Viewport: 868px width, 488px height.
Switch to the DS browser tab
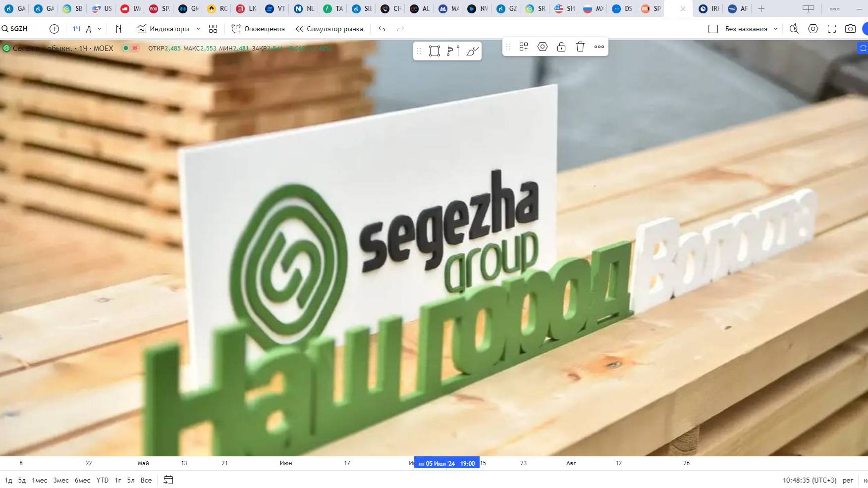pyautogui.click(x=623, y=8)
